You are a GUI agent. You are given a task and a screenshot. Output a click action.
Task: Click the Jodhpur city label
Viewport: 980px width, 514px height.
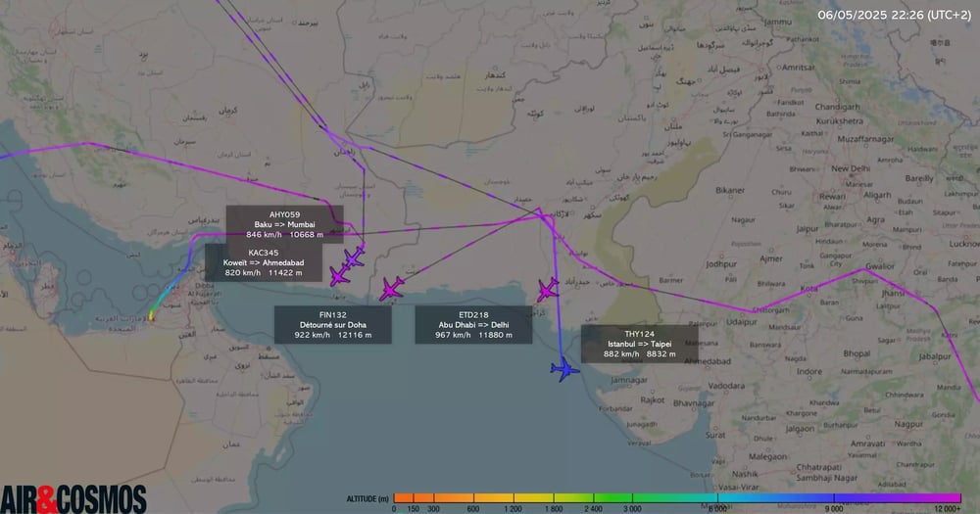(721, 264)
